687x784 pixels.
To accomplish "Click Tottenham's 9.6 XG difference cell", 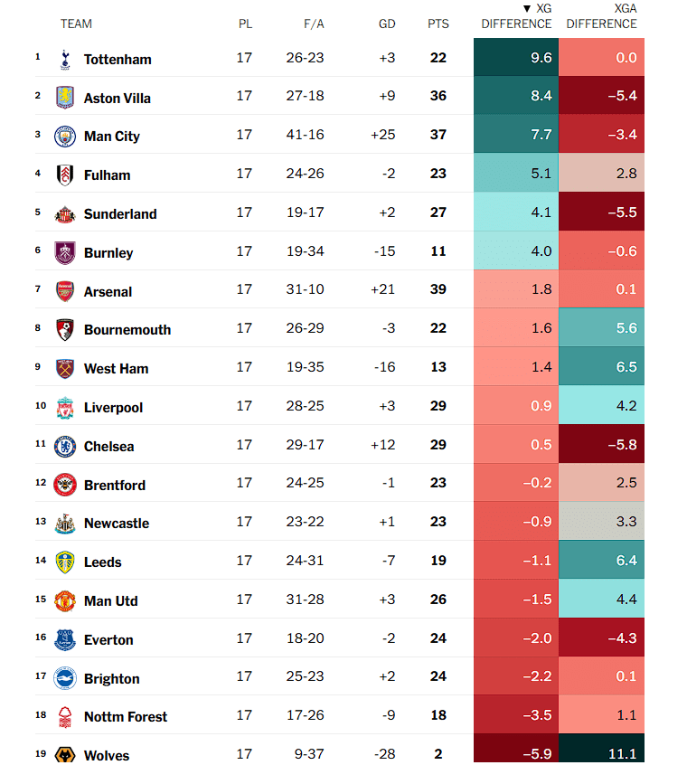I will click(x=516, y=58).
